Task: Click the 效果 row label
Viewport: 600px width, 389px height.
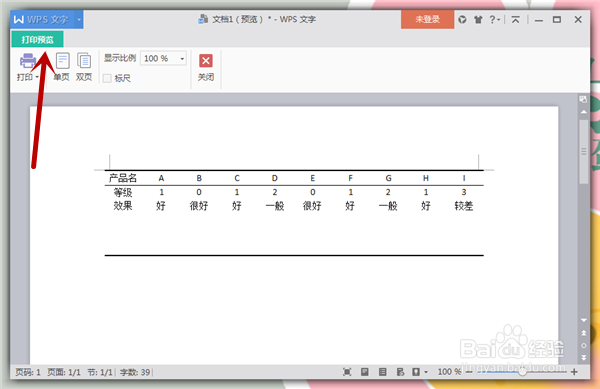Action: (x=123, y=206)
